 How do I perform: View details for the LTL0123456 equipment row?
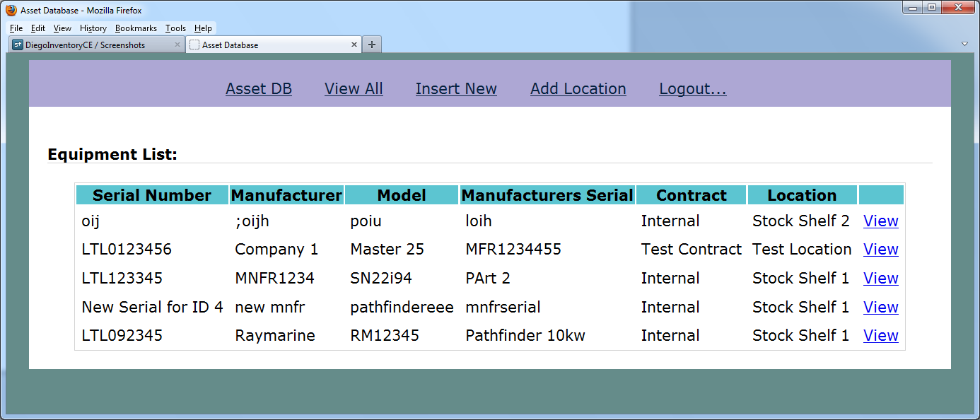[x=880, y=249]
